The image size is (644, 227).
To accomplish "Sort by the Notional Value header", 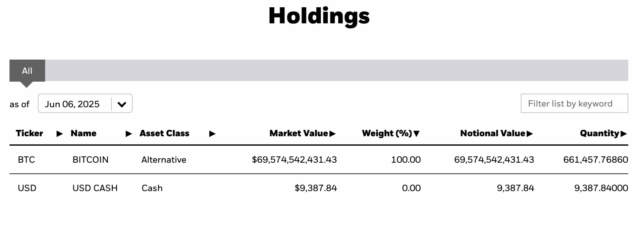I will point(492,134).
